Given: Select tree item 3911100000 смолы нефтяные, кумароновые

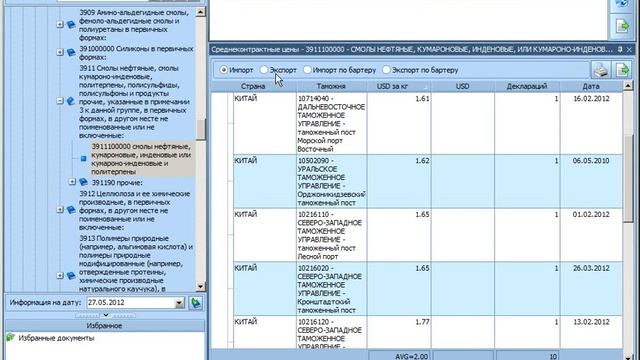Looking at the screenshot, I should click(142, 159).
